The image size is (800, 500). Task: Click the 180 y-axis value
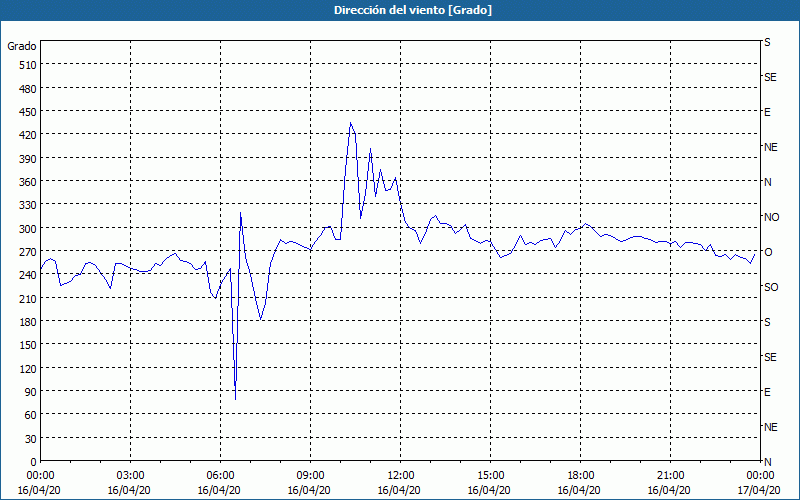tap(29, 322)
